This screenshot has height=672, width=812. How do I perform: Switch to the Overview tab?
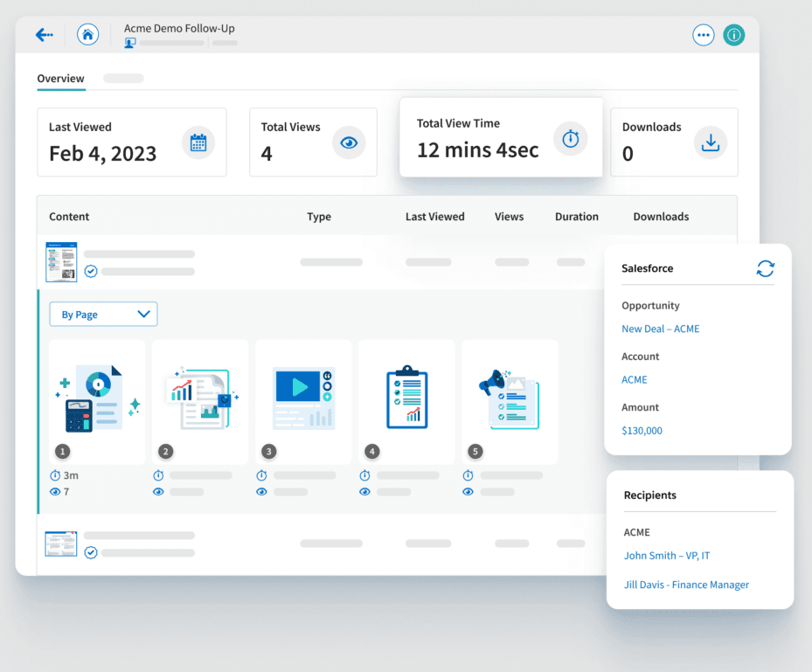60,79
